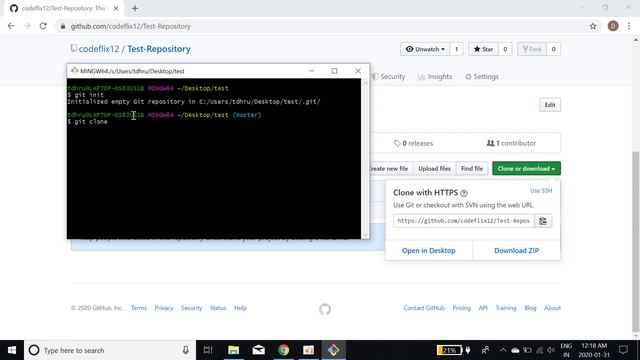
Task: Open the Windows Start menu
Action: [x=12, y=350]
